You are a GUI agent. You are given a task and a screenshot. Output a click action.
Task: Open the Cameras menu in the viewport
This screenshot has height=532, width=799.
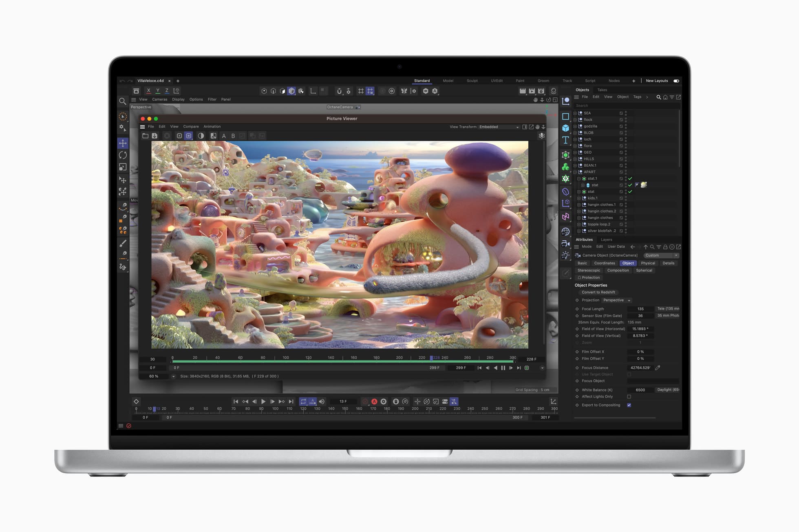(x=160, y=99)
